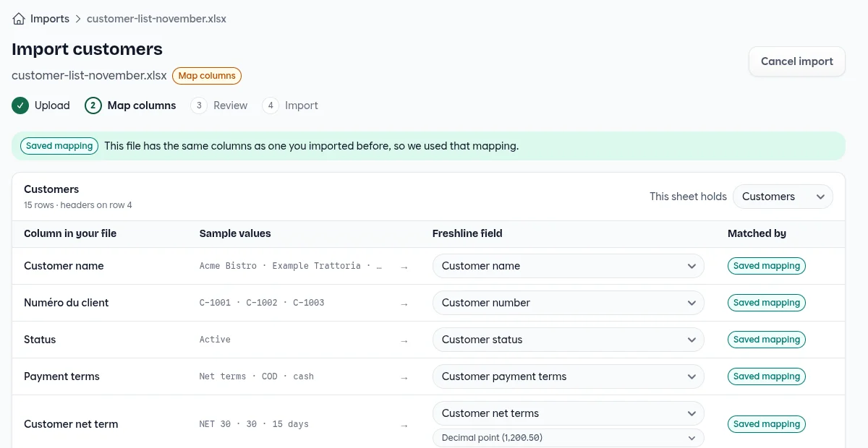The width and height of the screenshot is (868, 448).
Task: Click the orange Map columns status badge
Action: coord(207,76)
